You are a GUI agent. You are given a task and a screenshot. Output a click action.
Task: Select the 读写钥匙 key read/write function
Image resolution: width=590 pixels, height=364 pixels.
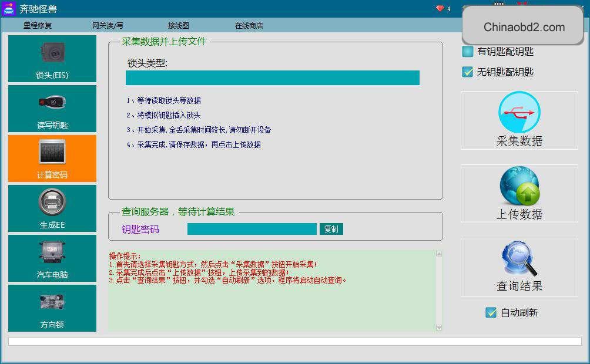pos(52,109)
